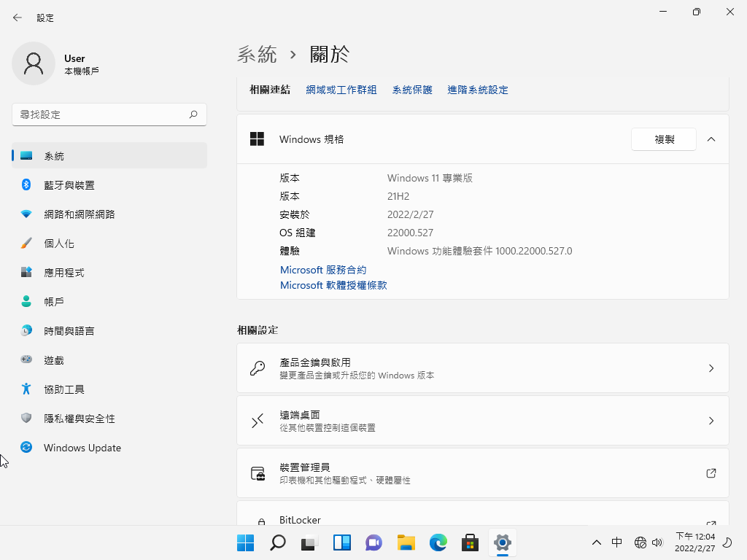The height and width of the screenshot is (560, 747).
Task: Click the Settings gear on taskbar
Action: pos(502,542)
